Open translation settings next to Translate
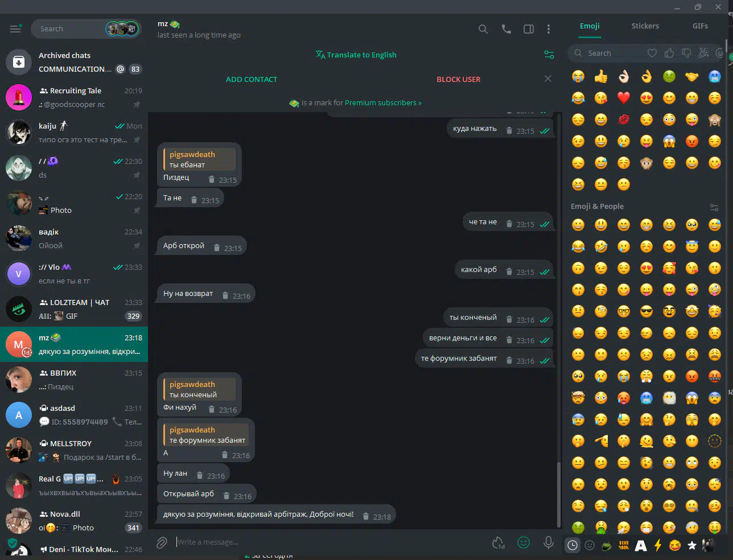The image size is (733, 560). click(549, 55)
